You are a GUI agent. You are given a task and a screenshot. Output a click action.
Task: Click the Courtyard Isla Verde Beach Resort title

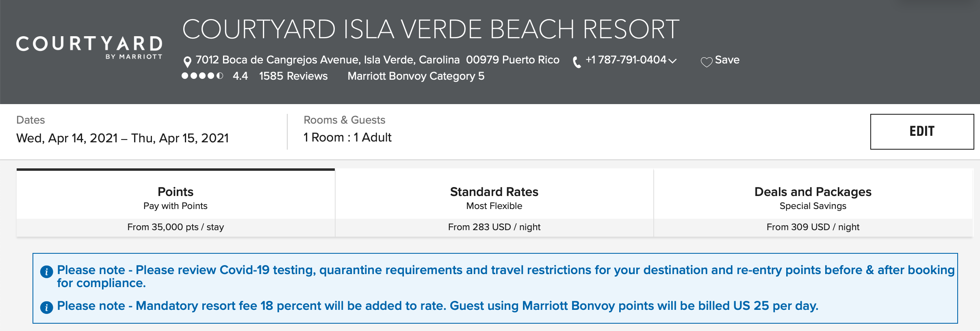click(x=431, y=29)
